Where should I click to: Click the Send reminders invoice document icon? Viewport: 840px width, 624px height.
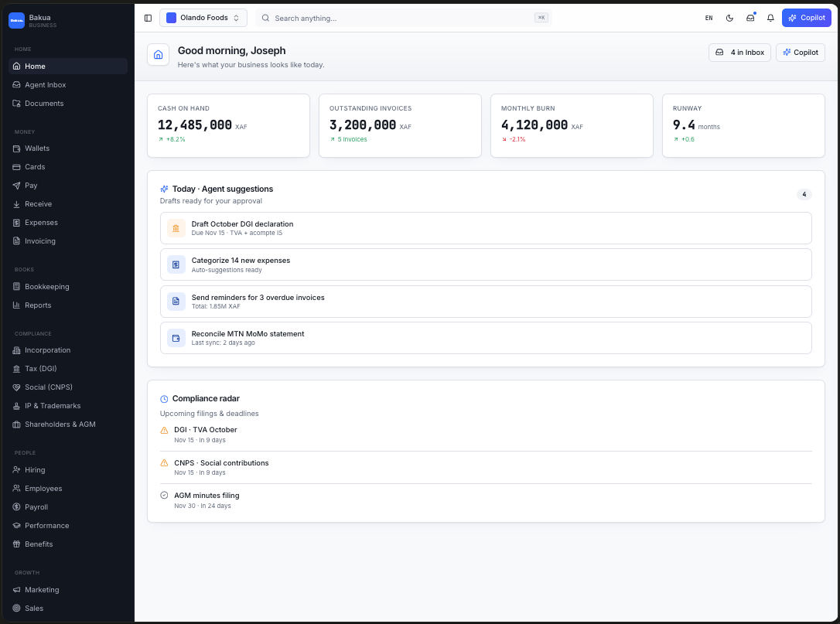pyautogui.click(x=176, y=302)
